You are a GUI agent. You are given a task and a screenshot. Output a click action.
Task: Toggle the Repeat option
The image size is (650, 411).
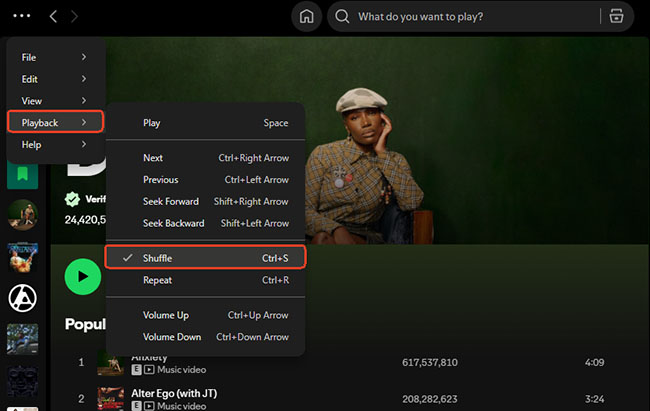click(206, 280)
